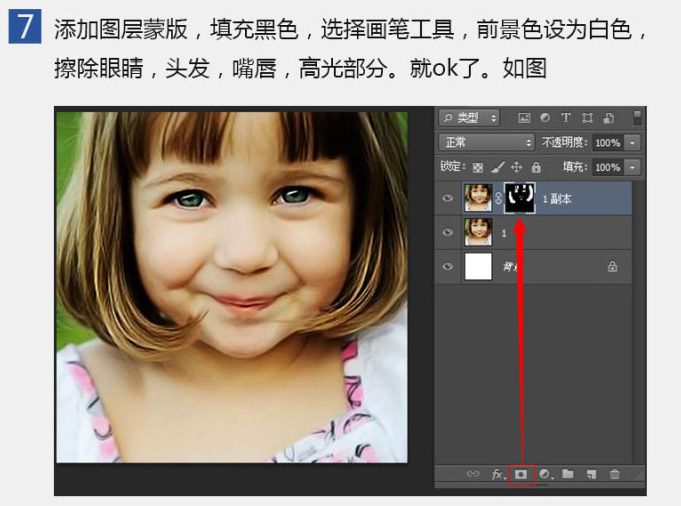This screenshot has width=681, height=506.
Task: Hide the '1 副本' layer
Action: click(x=448, y=198)
